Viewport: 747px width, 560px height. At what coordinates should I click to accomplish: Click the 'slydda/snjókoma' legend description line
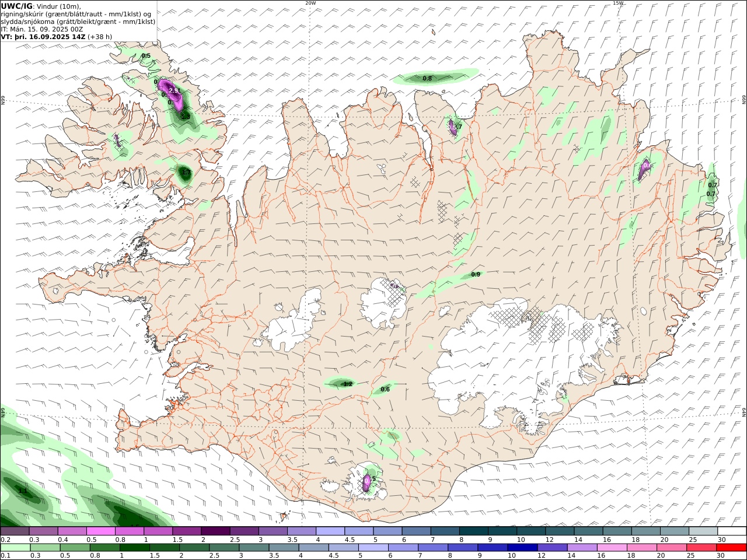point(78,22)
